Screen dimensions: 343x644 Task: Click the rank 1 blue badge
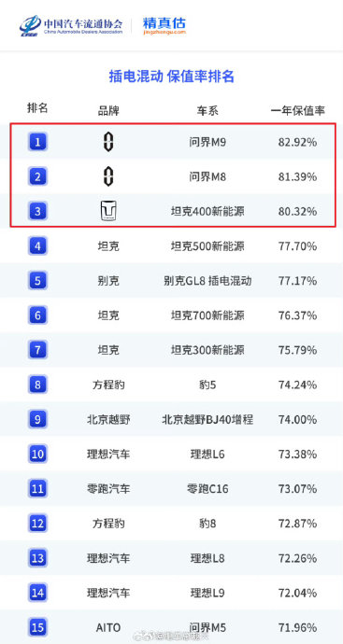point(37,143)
